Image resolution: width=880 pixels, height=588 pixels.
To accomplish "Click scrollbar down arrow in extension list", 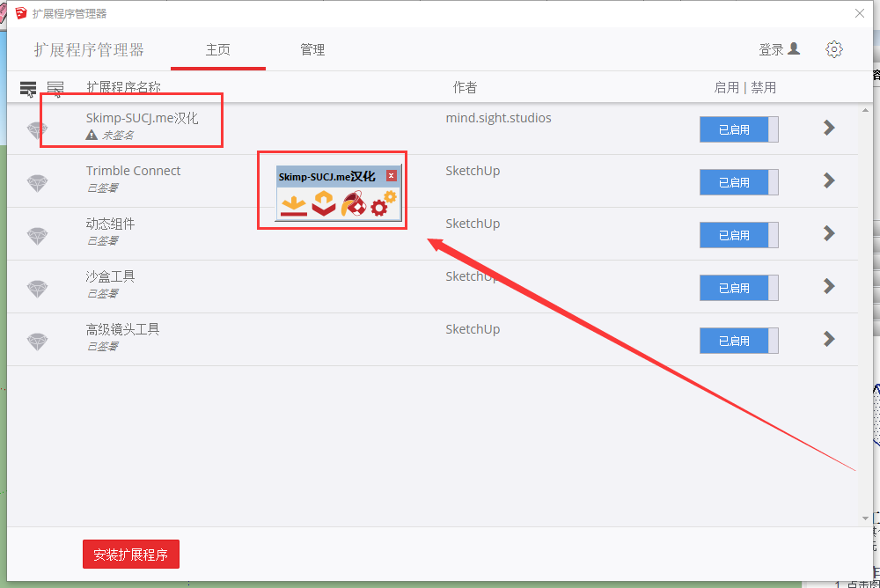I will [x=865, y=518].
